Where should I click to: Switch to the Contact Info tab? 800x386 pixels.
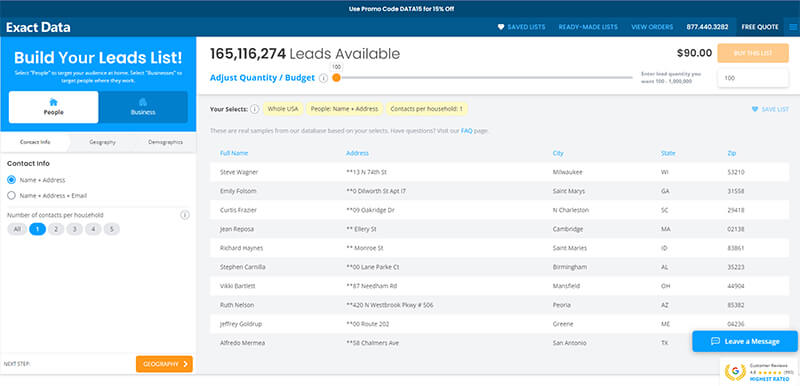[35, 142]
